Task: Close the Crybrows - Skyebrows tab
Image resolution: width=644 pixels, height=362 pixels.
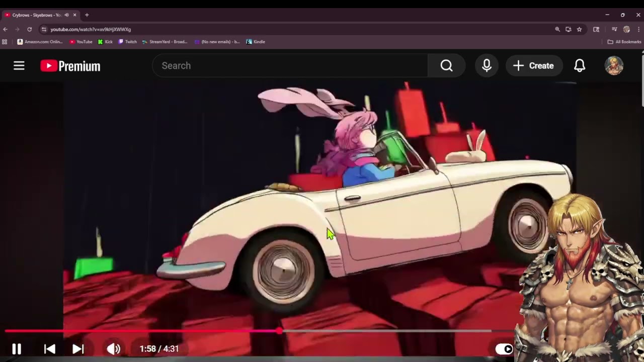Action: coord(74,15)
